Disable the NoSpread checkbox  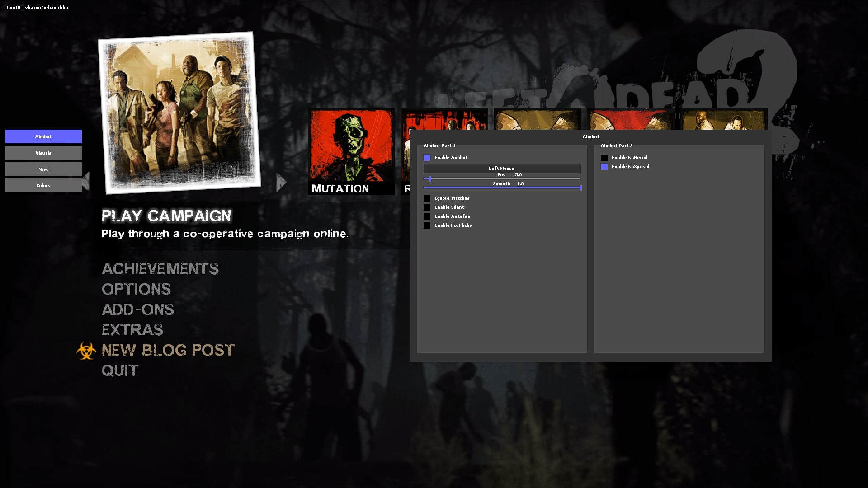coord(604,167)
